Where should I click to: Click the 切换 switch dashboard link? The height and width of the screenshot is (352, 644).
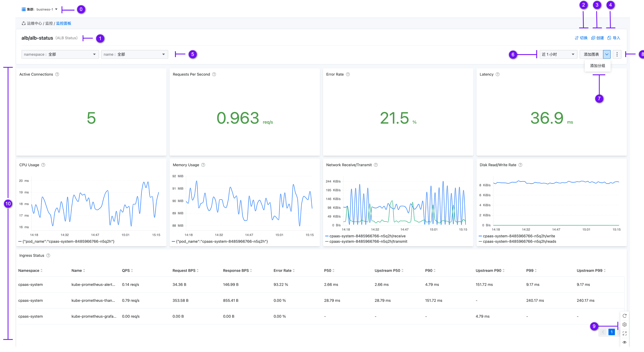[x=581, y=38]
